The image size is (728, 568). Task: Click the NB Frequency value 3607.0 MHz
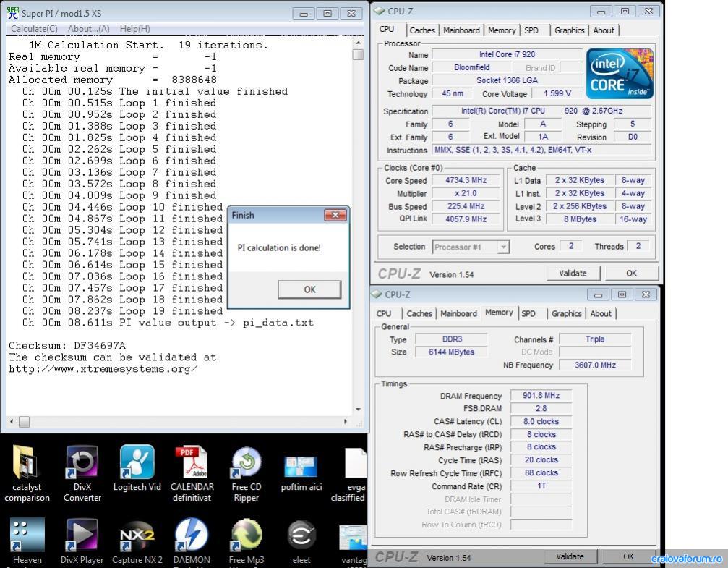pyautogui.click(x=595, y=365)
